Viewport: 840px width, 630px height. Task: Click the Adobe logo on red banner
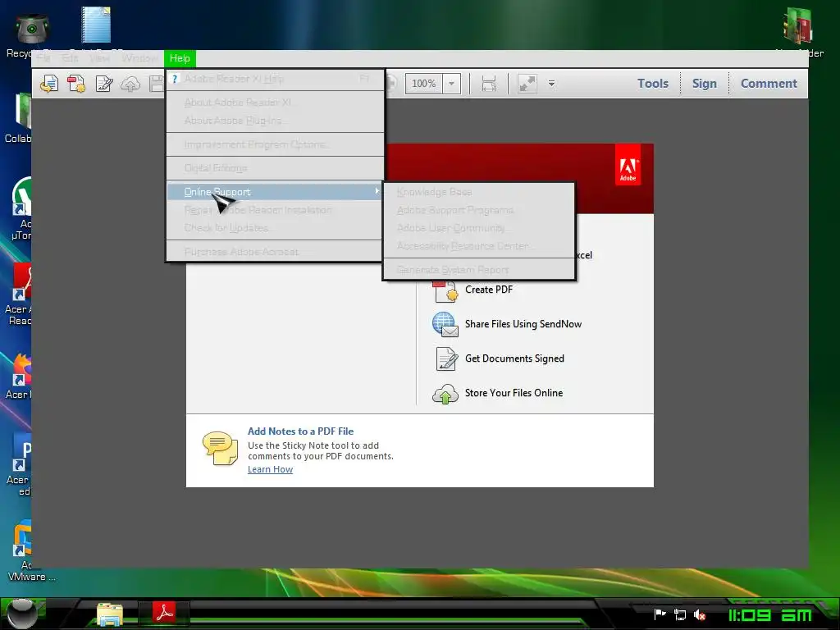628,165
